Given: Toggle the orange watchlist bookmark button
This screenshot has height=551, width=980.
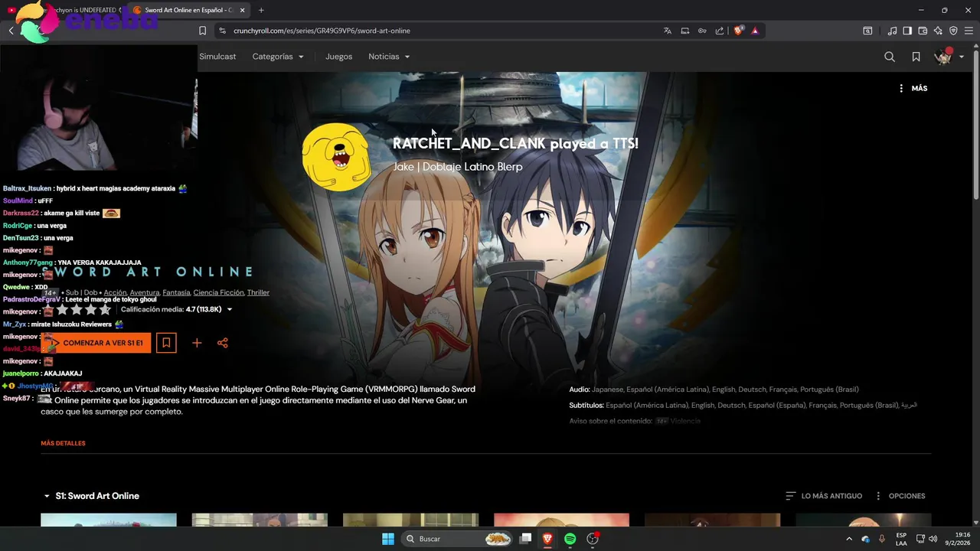Looking at the screenshot, I should 166,343.
